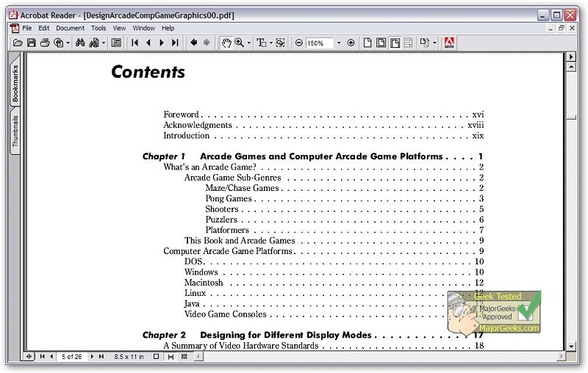The width and height of the screenshot is (588, 373).
Task: Open the Rotate View dropdown arrow
Action: pyautogui.click(x=434, y=43)
